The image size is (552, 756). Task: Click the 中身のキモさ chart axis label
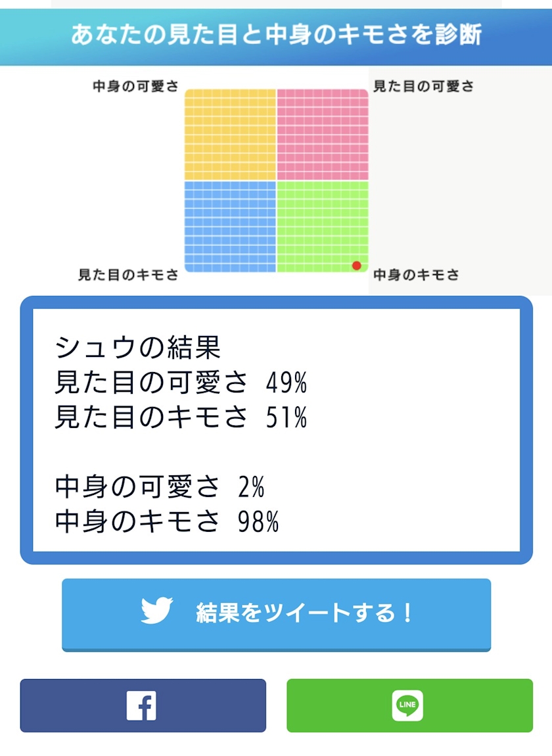pos(416,275)
